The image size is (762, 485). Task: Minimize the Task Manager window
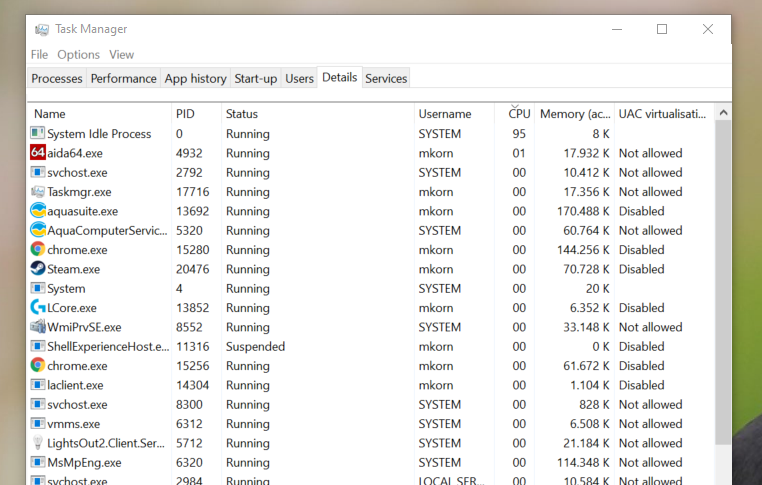tap(617, 29)
